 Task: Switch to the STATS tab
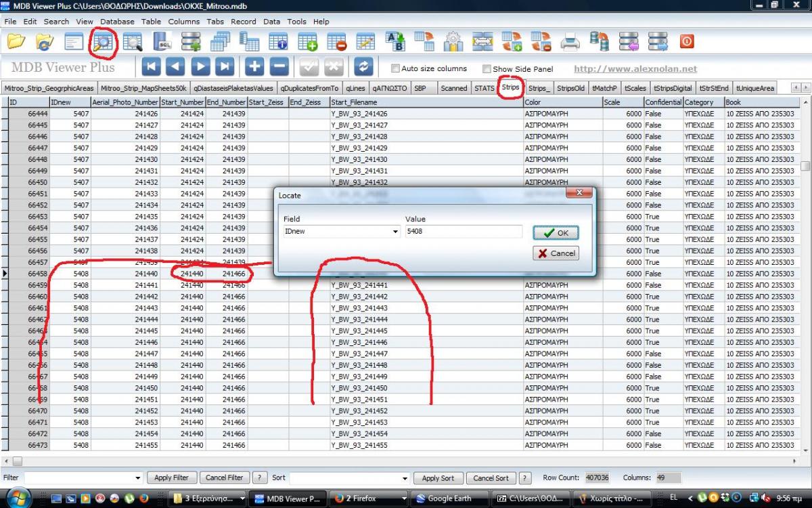pos(484,88)
